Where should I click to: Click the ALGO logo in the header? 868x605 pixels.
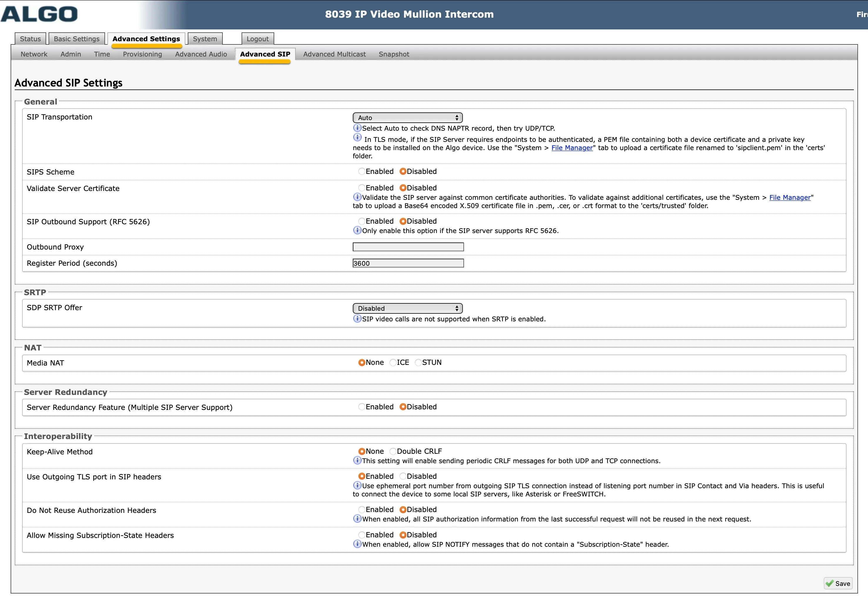39,14
